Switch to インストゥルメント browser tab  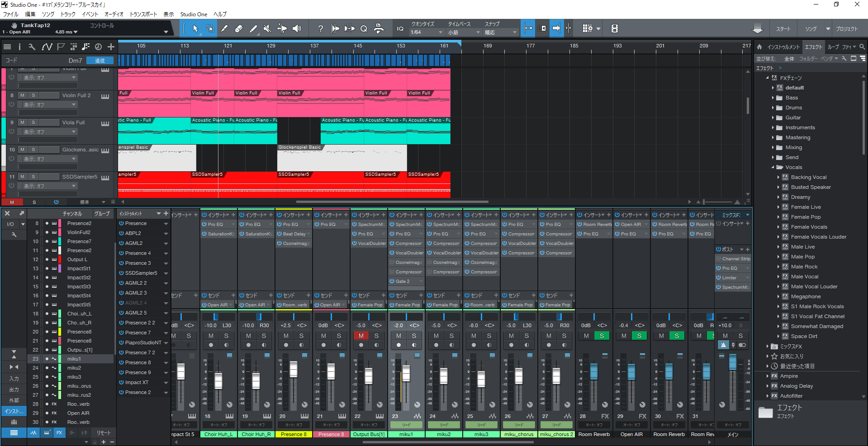pos(783,47)
